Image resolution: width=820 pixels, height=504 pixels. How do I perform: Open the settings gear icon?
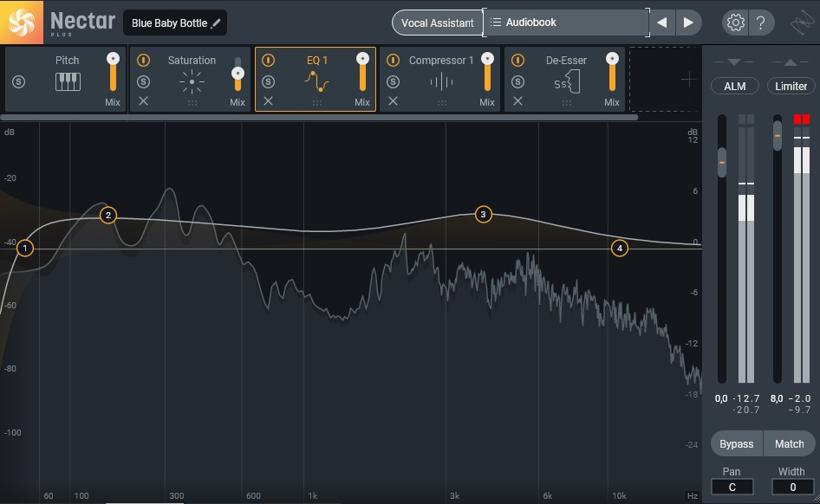[x=735, y=23]
